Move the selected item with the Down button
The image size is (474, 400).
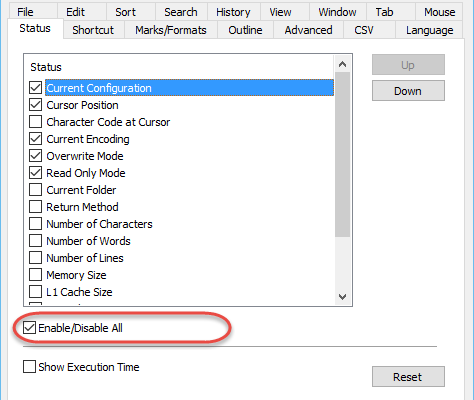[408, 91]
